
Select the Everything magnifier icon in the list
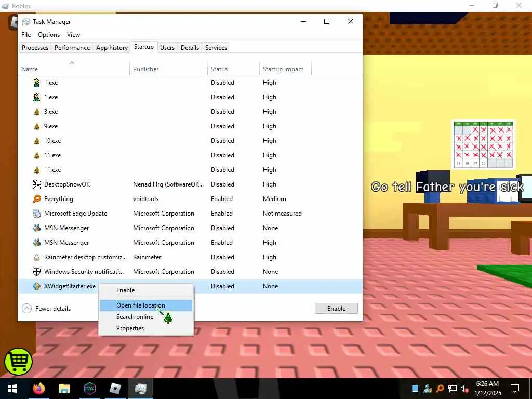pyautogui.click(x=37, y=199)
